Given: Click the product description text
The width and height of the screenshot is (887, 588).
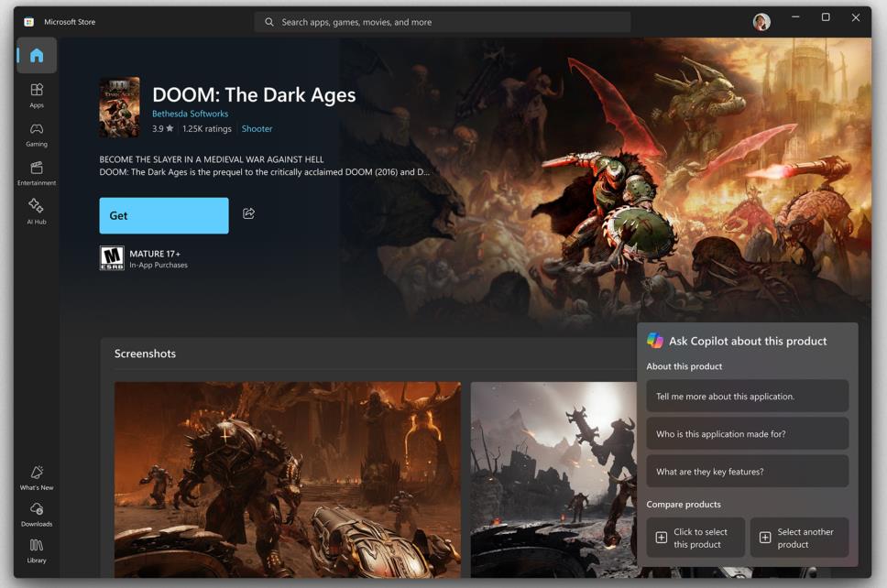Looking at the screenshot, I should click(265, 166).
